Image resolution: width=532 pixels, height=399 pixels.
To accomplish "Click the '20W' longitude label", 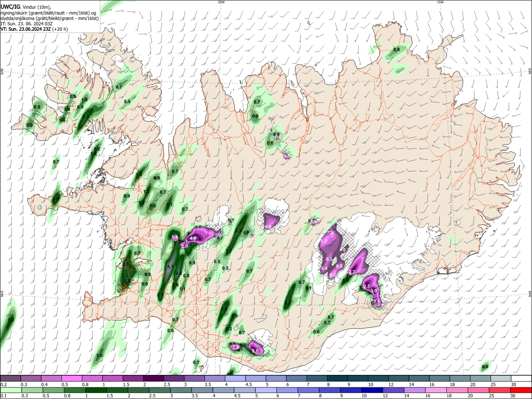I will pyautogui.click(x=221, y=2).
